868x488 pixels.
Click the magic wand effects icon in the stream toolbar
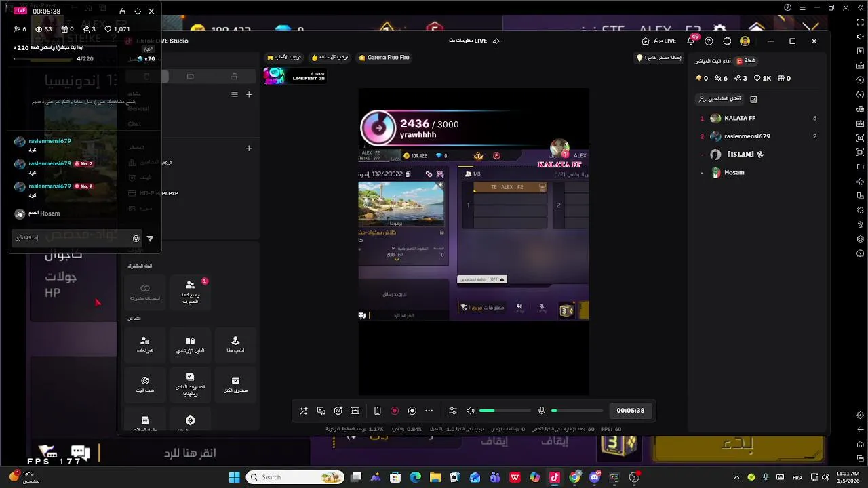pyautogui.click(x=304, y=411)
